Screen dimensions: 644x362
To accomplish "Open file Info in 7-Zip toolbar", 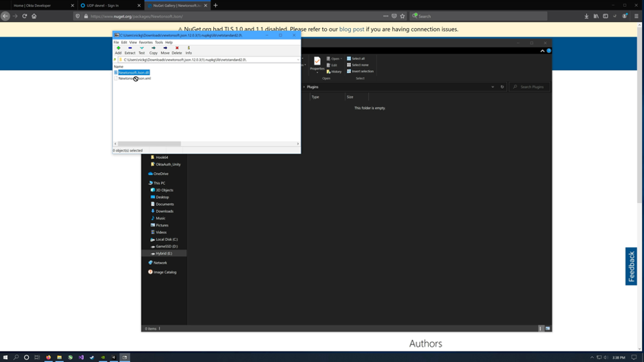I will point(189,50).
